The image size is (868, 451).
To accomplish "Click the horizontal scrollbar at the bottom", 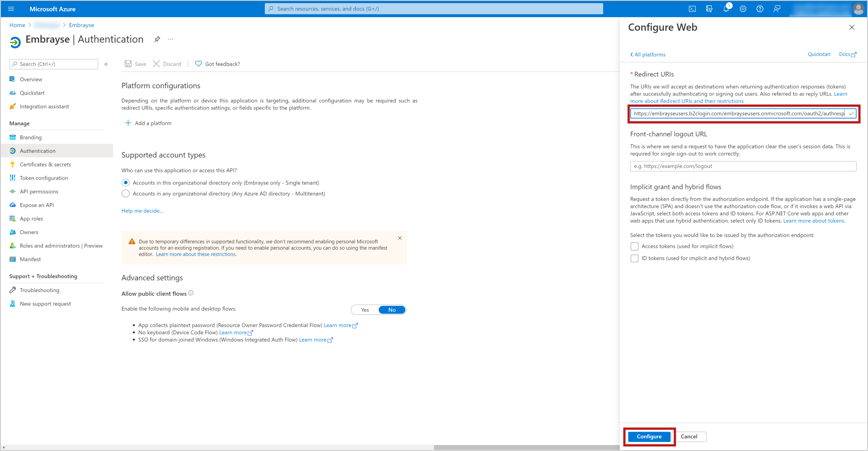I will point(527,447).
